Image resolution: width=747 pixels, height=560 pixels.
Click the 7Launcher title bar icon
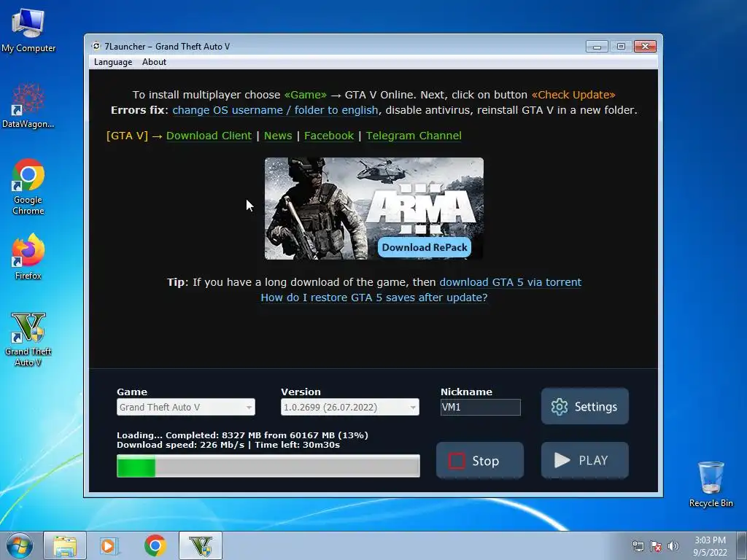[96, 46]
